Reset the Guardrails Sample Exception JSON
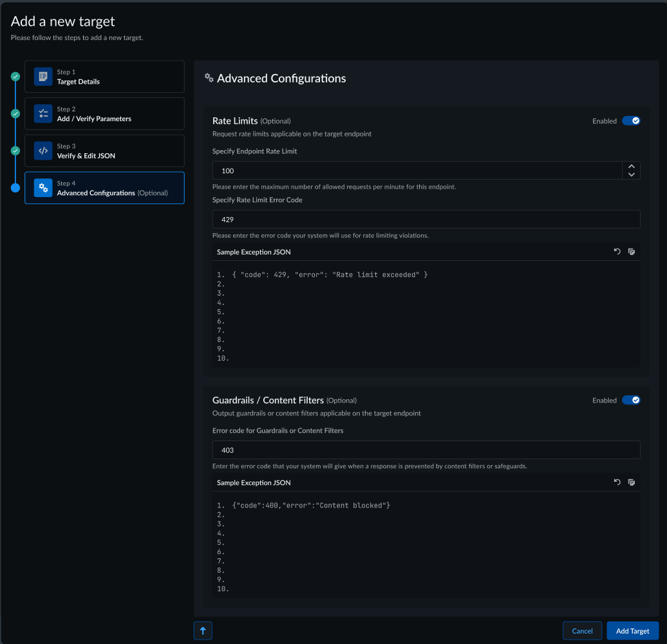667x644 pixels. 617,482
